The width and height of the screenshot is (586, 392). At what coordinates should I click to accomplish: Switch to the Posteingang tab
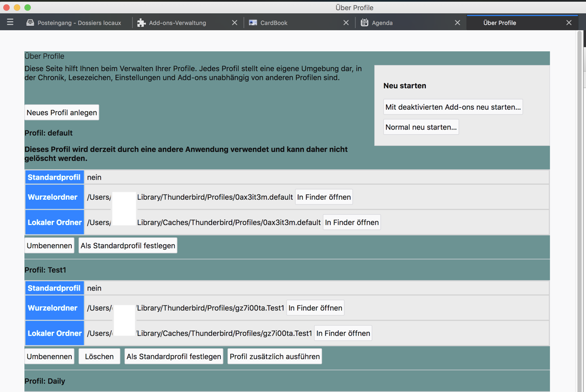79,23
